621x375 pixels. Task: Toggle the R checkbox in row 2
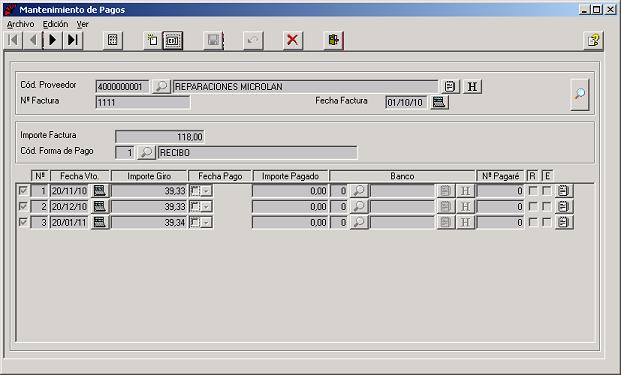[x=533, y=206]
